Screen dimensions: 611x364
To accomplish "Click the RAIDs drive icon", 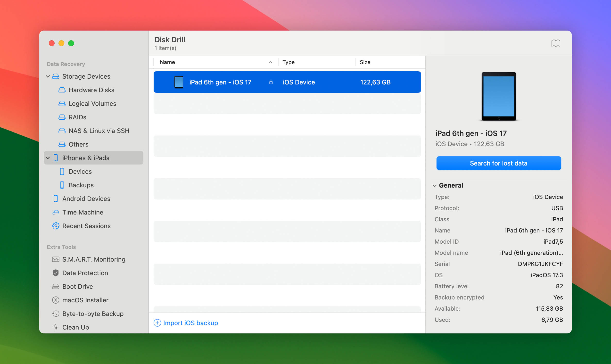I will point(62,117).
